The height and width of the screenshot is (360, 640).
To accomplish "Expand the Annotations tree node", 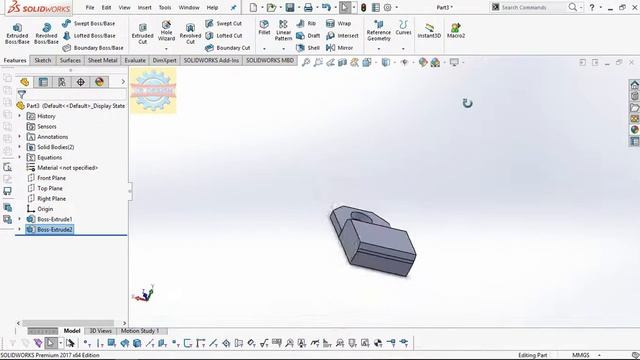I will click(20, 137).
